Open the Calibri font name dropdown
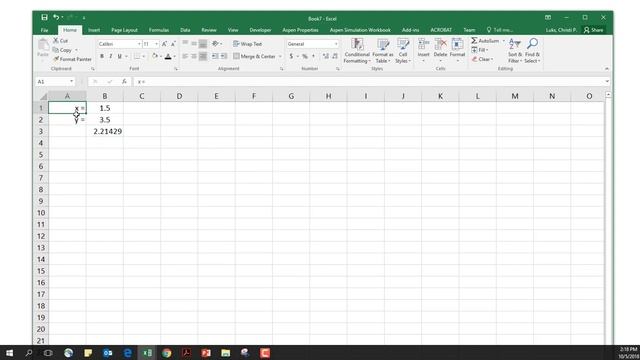 coord(139,44)
